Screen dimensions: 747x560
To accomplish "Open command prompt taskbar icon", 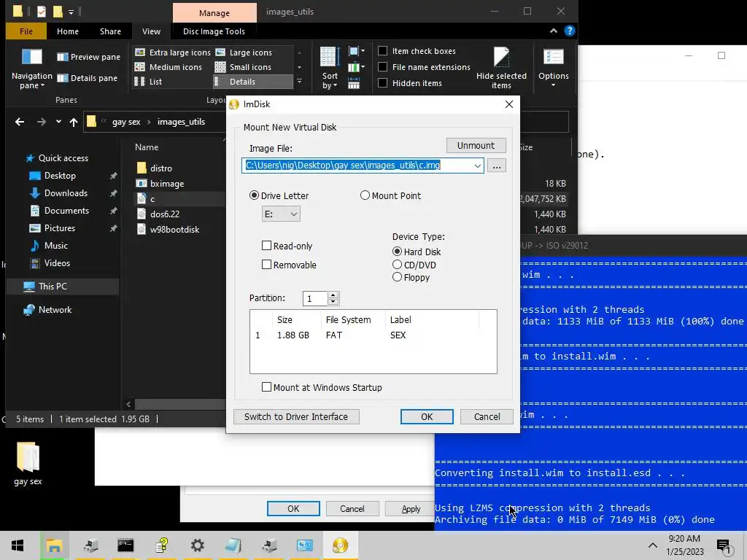I will point(125,545).
